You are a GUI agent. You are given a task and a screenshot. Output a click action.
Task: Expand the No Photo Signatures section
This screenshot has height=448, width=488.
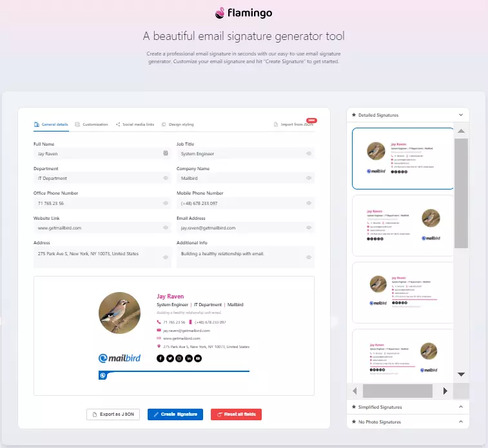click(461, 422)
